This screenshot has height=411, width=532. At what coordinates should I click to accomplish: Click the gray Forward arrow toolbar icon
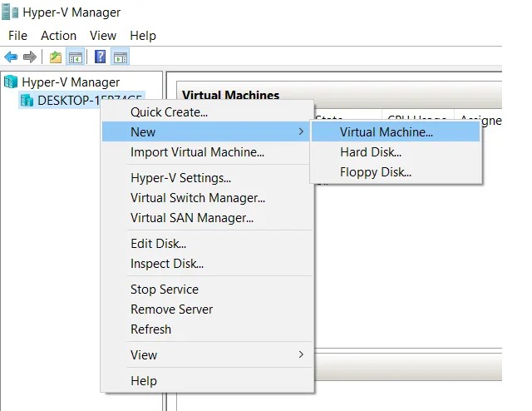[x=30, y=57]
